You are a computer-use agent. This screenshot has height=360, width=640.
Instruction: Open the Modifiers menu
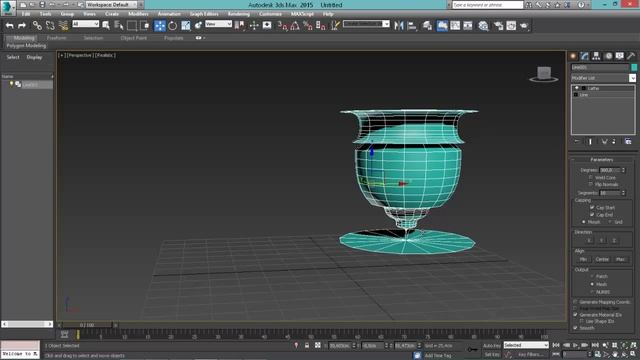coord(138,14)
